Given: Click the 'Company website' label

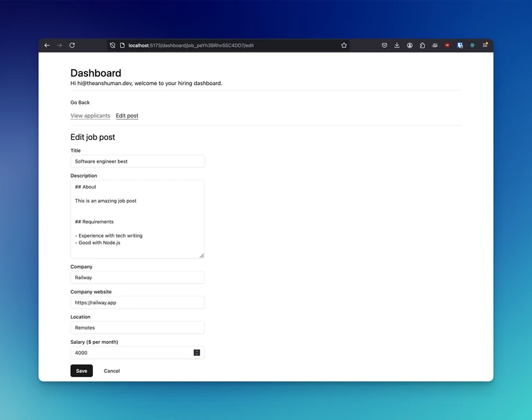Looking at the screenshot, I should click(91, 292).
